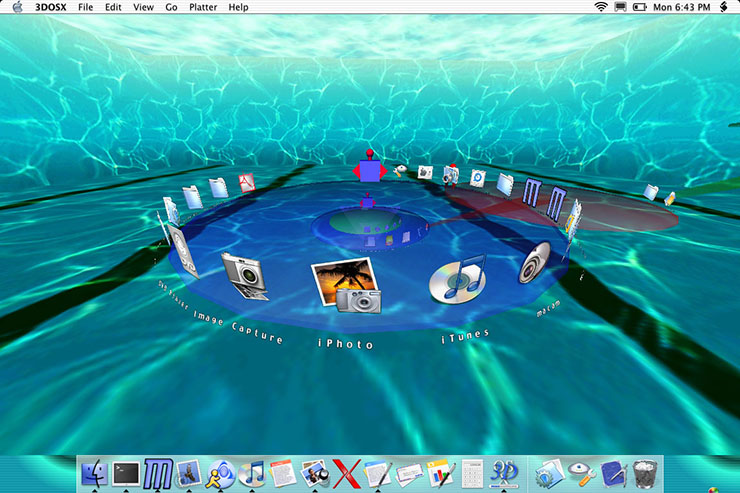Select the iTunes CD icon on the platter
Image resolution: width=740 pixels, height=493 pixels.
tap(457, 279)
